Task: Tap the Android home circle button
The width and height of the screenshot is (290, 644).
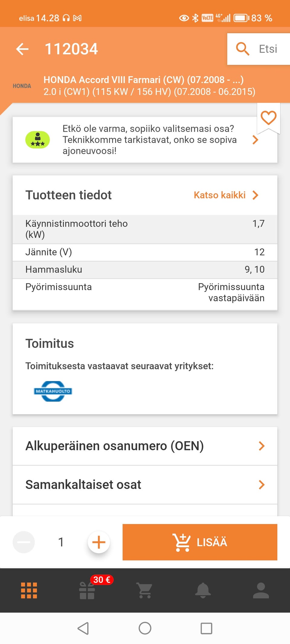Action: coord(145,628)
